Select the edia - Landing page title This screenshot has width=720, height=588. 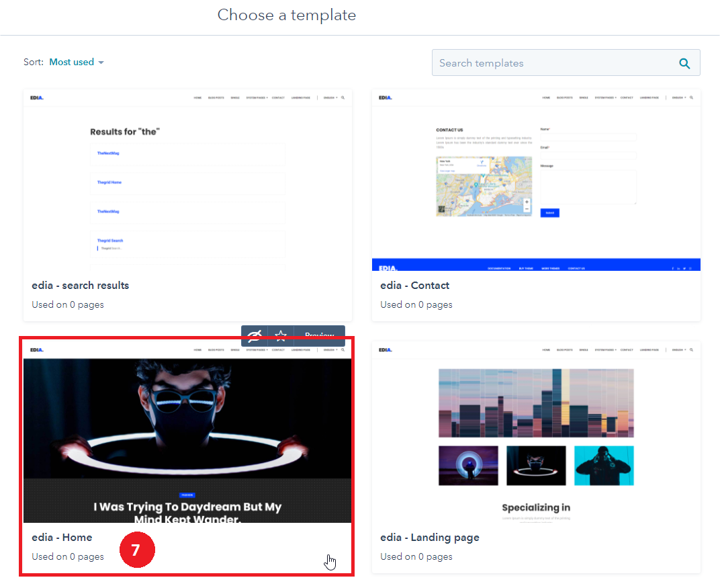429,538
